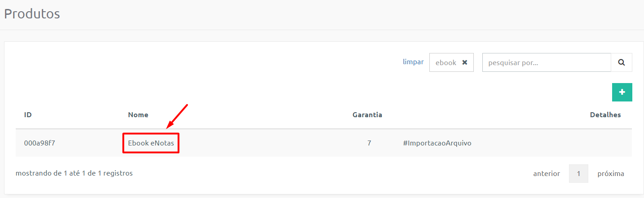Click the limpar link to clear filters
Viewport: 644px width, 198px height.
click(x=413, y=62)
